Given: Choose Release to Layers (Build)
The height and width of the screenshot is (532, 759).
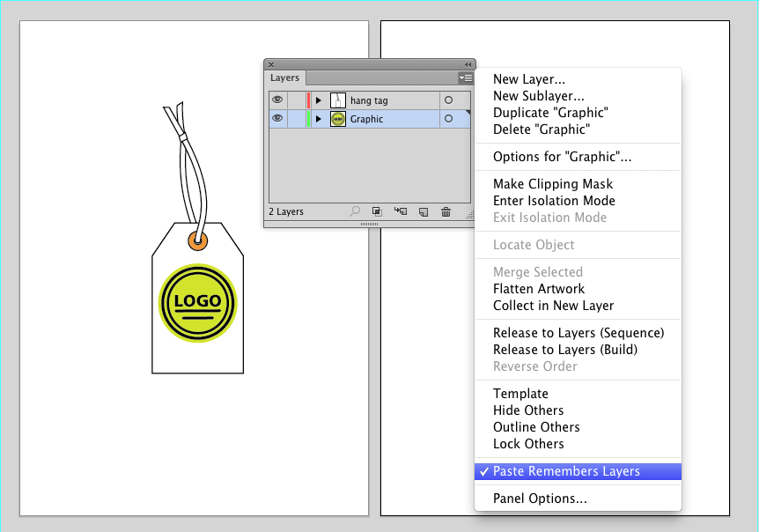Looking at the screenshot, I should click(565, 350).
